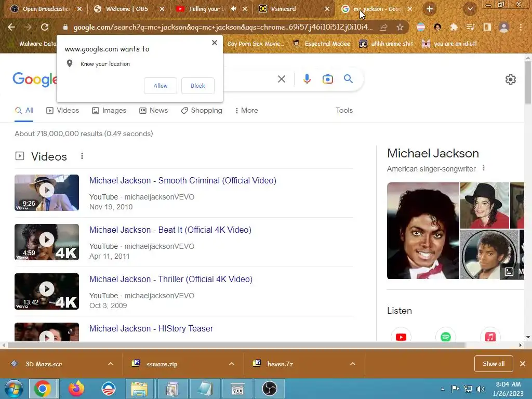532x399 pixels.
Task: Open Beat It (Official 4K Video) link
Action: pyautogui.click(x=170, y=230)
